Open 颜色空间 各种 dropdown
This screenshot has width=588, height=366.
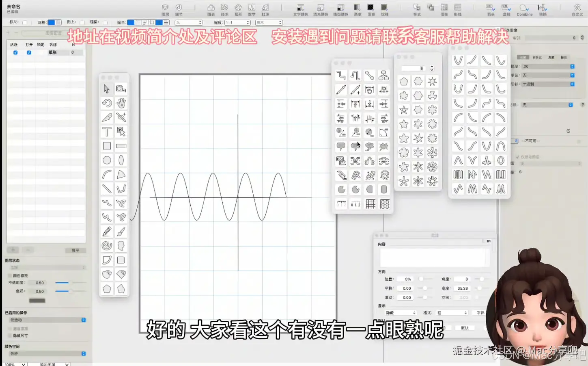[x=47, y=354]
